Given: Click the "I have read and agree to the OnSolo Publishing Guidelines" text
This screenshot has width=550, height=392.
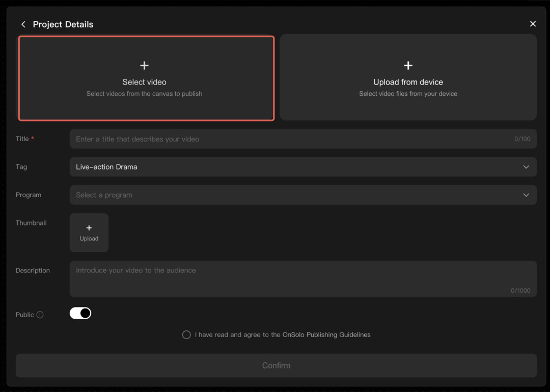Looking at the screenshot, I should [x=283, y=334].
